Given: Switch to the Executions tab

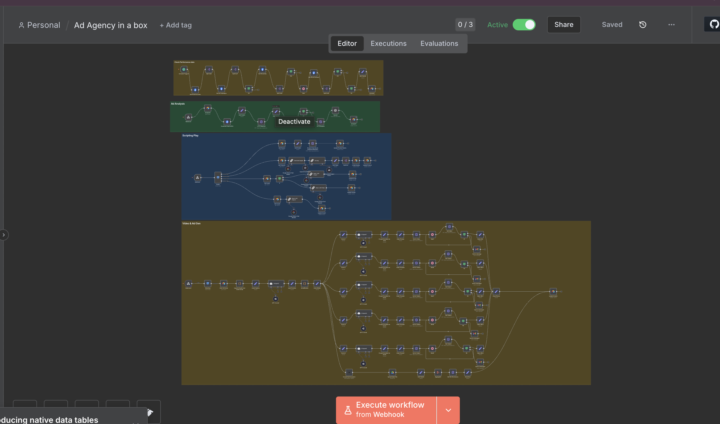Looking at the screenshot, I should point(388,43).
